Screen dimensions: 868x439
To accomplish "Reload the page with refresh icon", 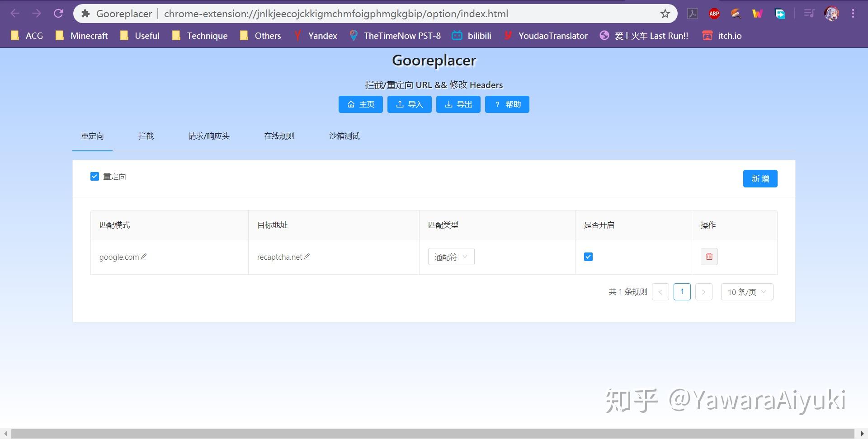I will (58, 14).
